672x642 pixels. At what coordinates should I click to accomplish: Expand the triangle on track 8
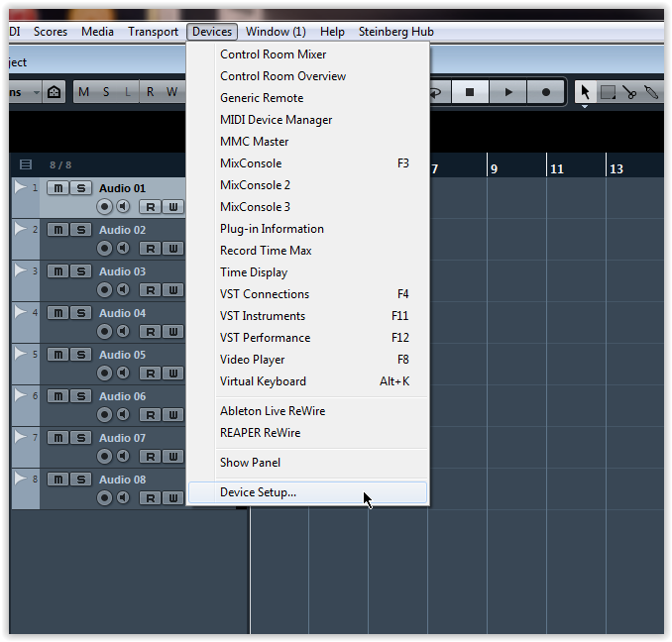coord(21,478)
